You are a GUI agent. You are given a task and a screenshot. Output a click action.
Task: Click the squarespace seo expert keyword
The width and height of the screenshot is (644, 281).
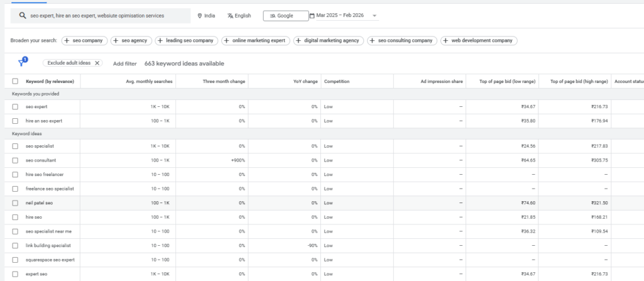click(50, 260)
